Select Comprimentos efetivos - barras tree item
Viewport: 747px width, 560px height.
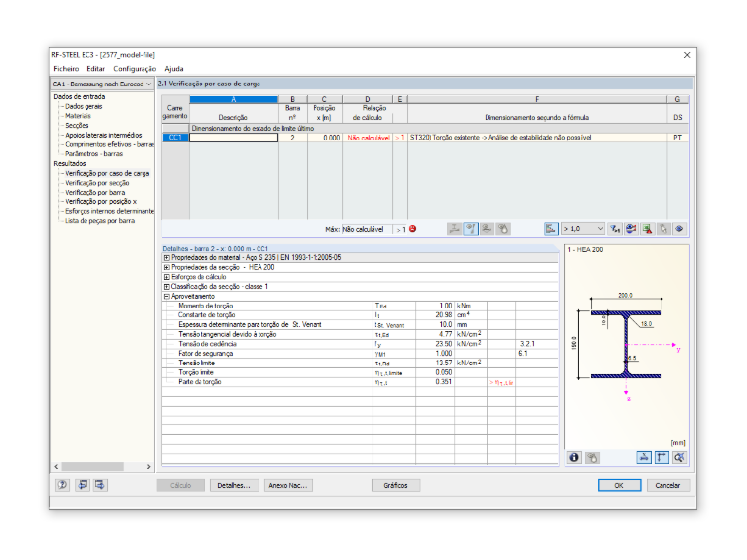[109, 144]
